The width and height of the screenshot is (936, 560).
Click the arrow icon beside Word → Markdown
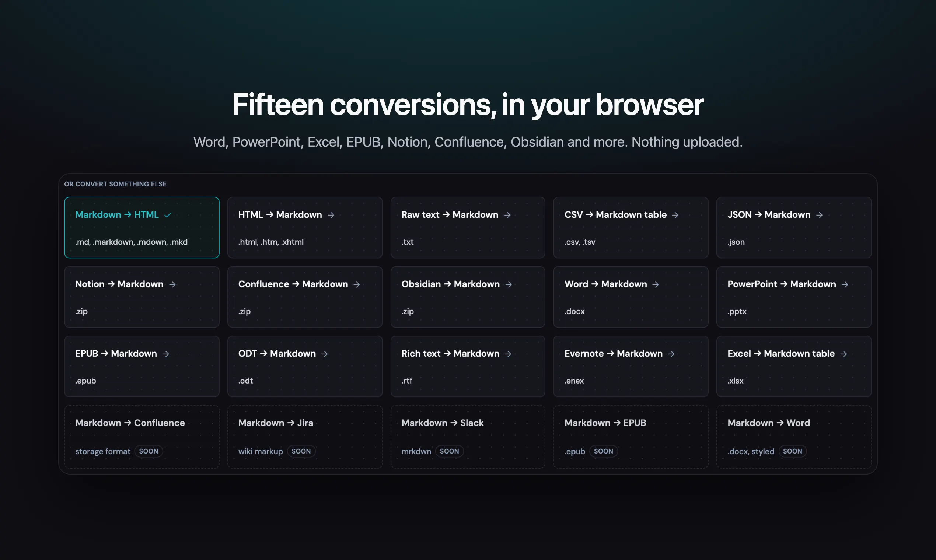[x=656, y=284]
